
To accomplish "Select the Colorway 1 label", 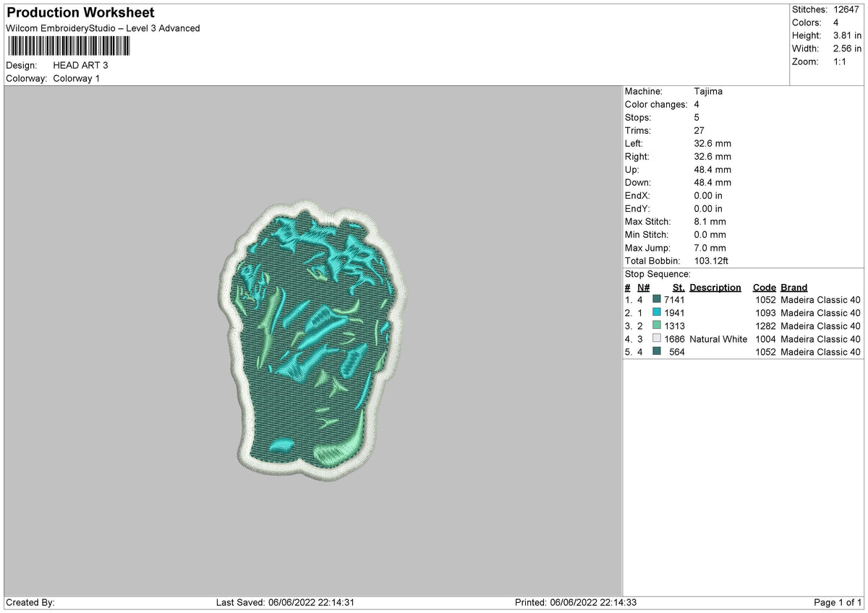I will click(76, 78).
